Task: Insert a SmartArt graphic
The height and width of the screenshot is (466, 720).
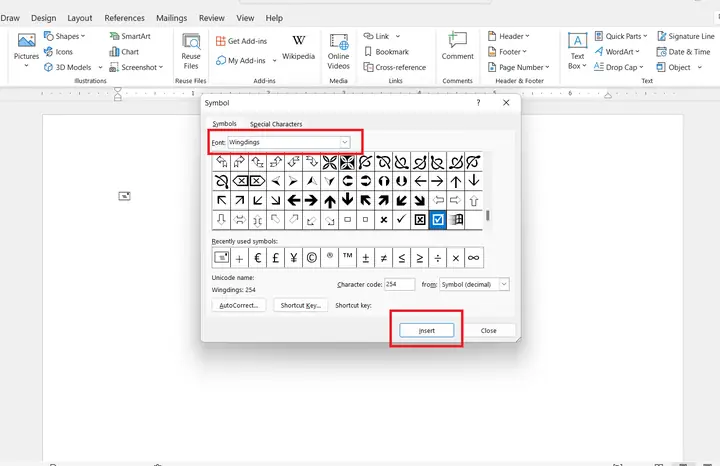Action: pyautogui.click(x=130, y=36)
